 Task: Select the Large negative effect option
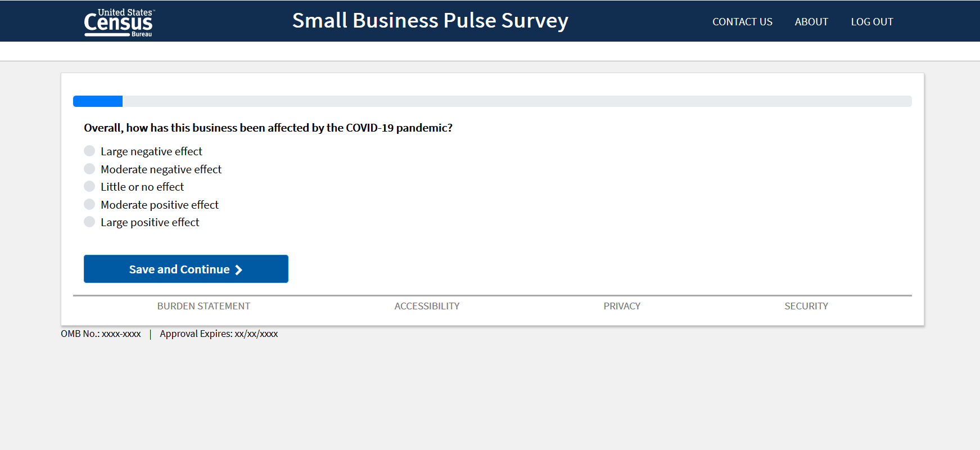click(x=89, y=151)
